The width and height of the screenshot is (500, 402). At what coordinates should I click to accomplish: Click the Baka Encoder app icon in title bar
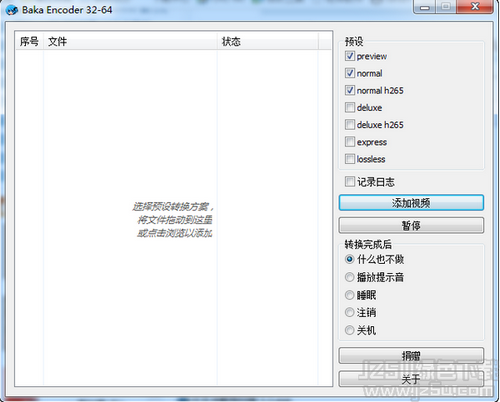tap(12, 10)
